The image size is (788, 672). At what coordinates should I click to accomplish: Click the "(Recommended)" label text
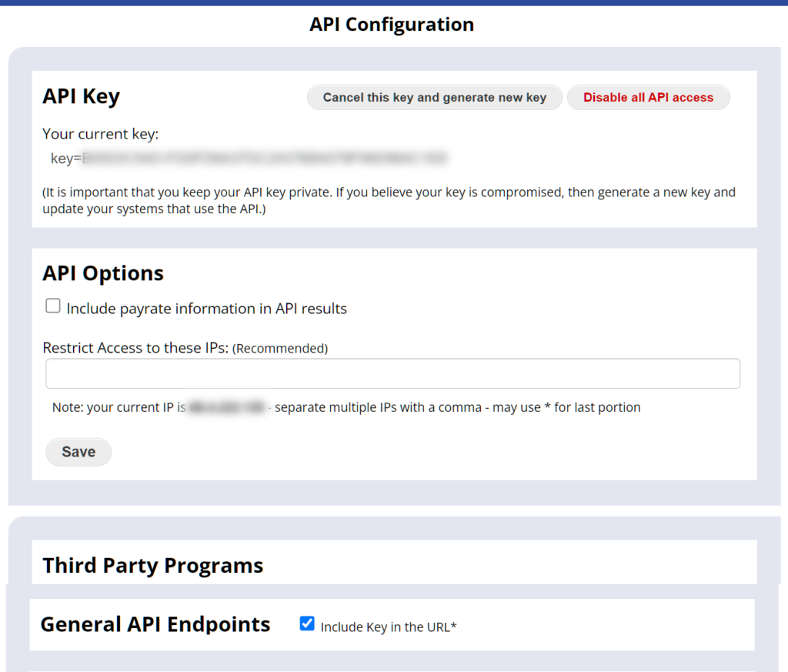click(280, 348)
